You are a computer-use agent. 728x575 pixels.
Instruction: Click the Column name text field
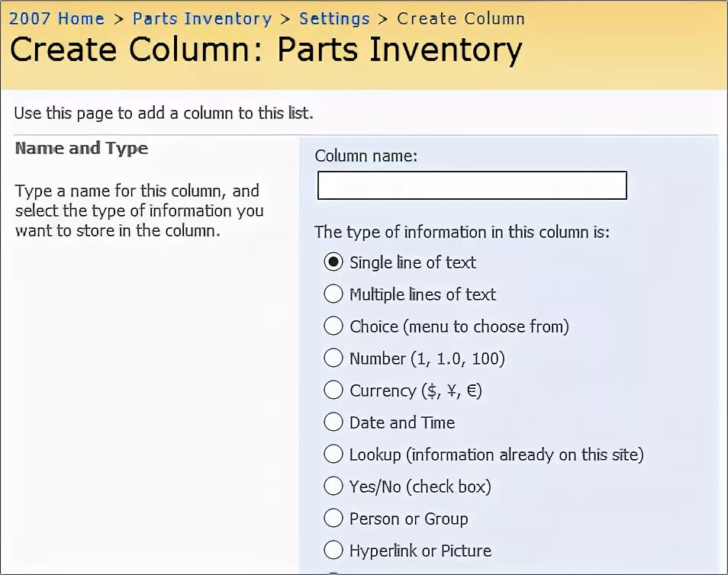point(472,185)
